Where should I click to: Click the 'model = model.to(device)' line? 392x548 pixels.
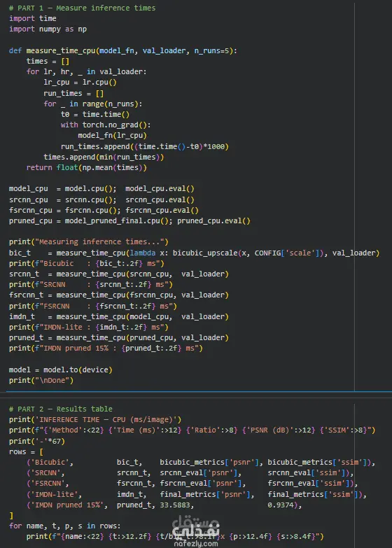[x=60, y=370]
